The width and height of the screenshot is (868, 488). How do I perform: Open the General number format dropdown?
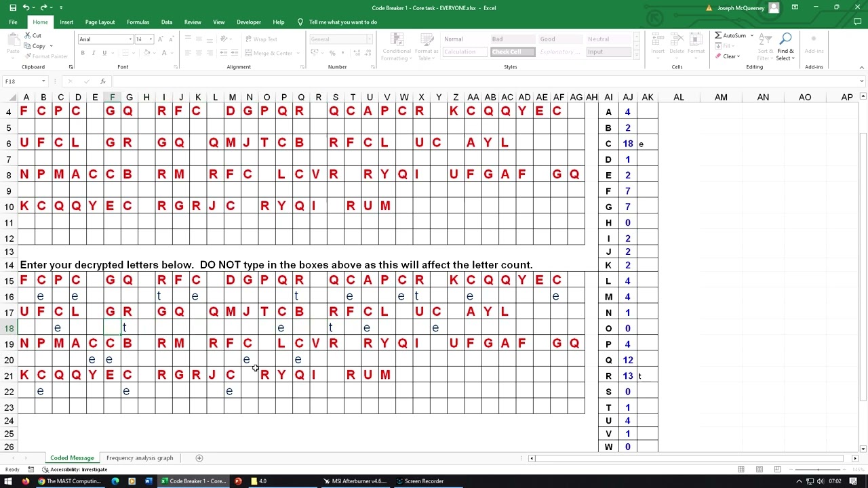369,39
